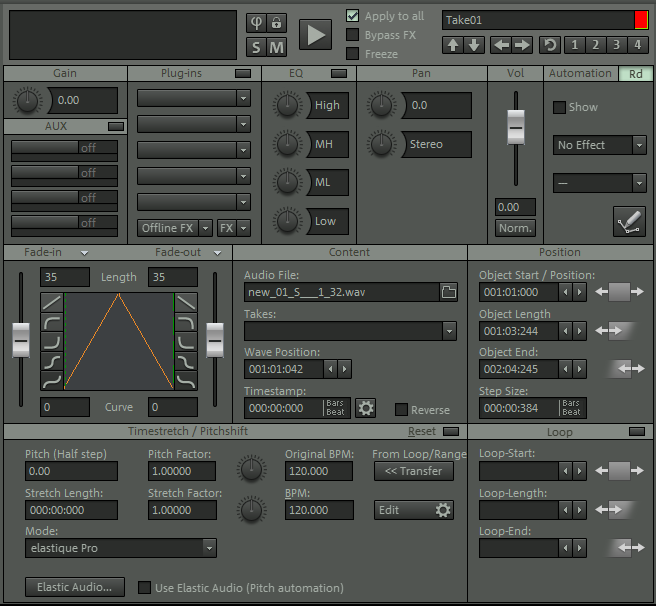Viewport: 656px width, 606px height.
Task: Open Timestamp settings gear icon
Action: point(366,408)
